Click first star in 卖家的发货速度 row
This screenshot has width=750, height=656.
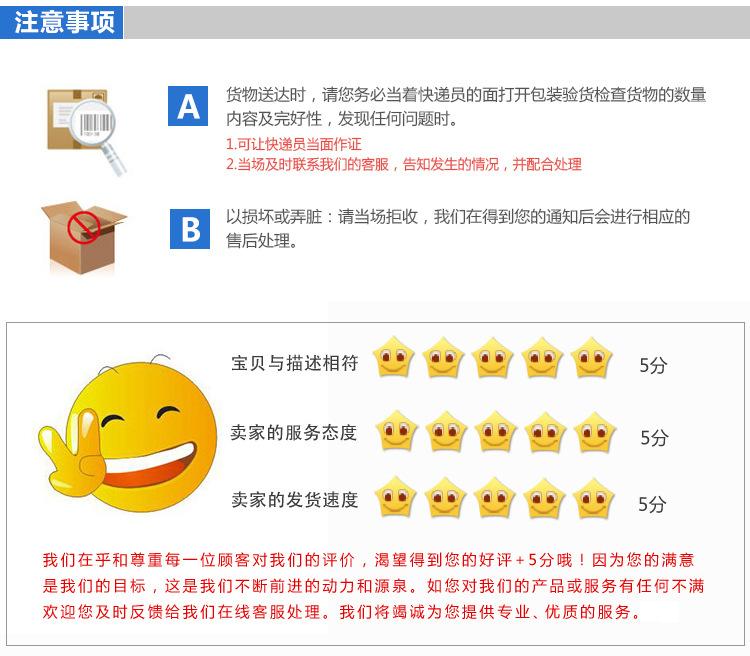point(395,497)
